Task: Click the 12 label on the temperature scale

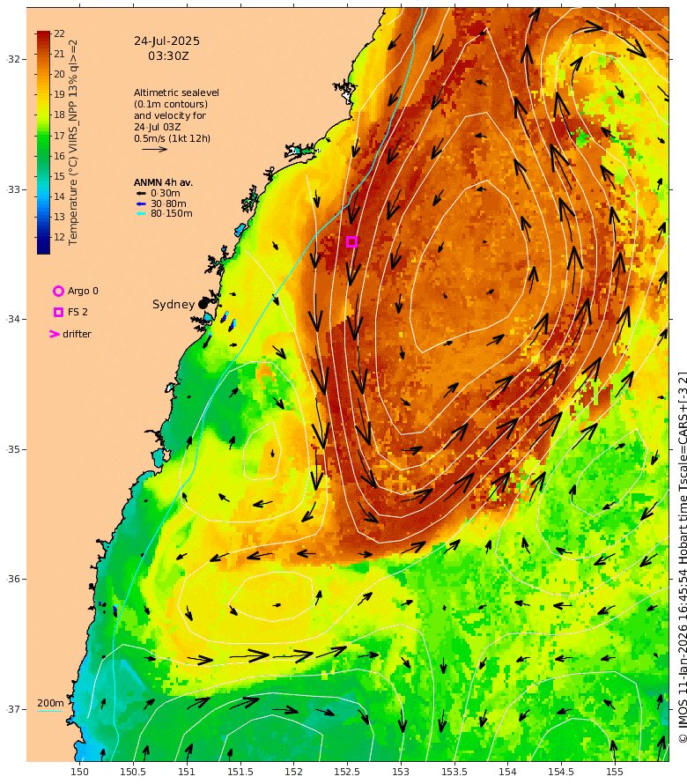Action: click(60, 237)
